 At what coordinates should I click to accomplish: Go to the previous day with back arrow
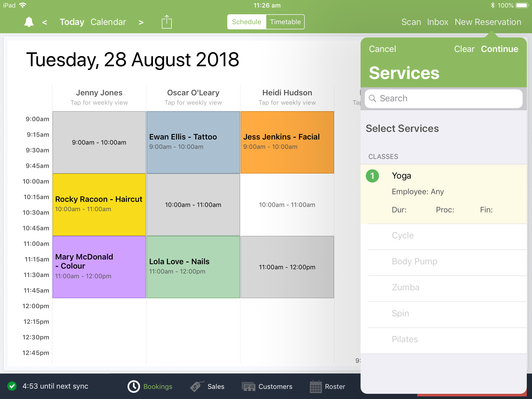point(44,22)
